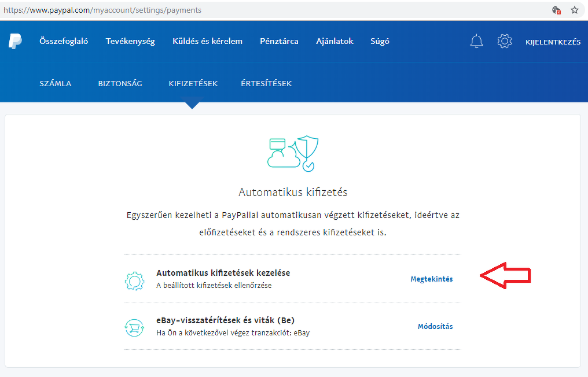Click the Automatikus kifizetések kezelése heading
The image size is (588, 377).
tap(223, 273)
